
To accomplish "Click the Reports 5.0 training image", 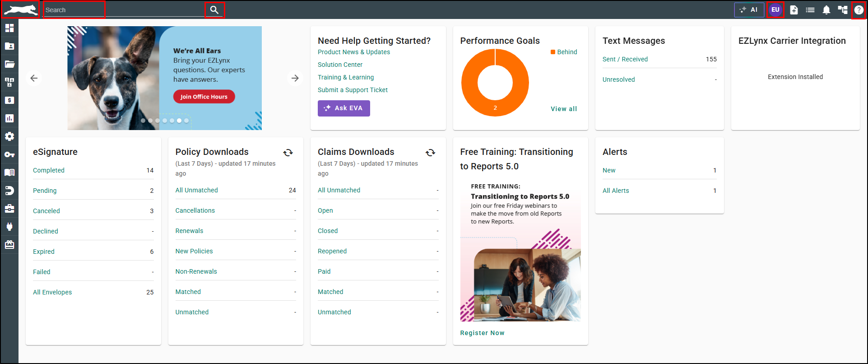I will point(520,250).
